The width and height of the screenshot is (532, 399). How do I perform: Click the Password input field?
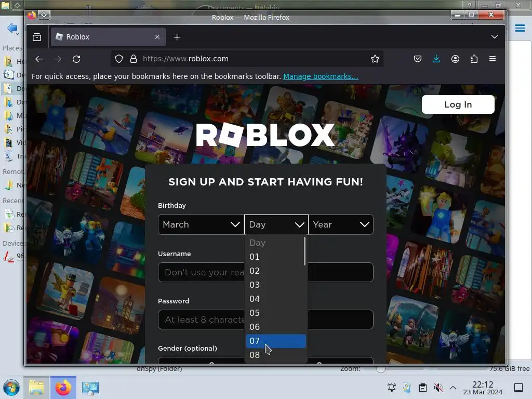tap(265, 320)
